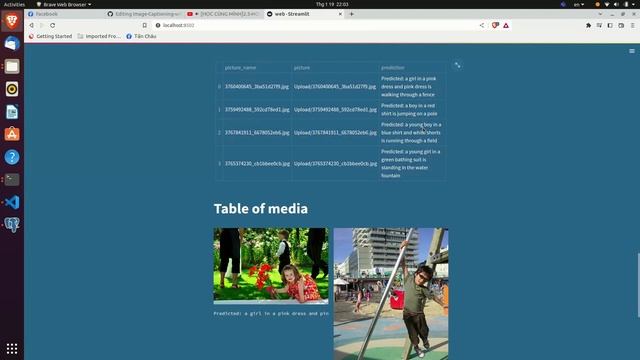The image size is (640, 360).
Task: Open the clock and calendar panel
Action: tap(332, 4)
